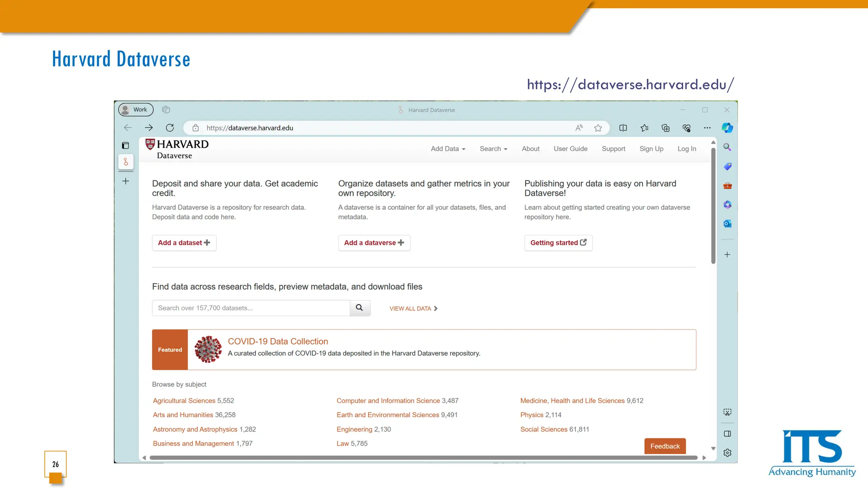
Task: Browse Computer and Information Science subject
Action: pyautogui.click(x=388, y=401)
